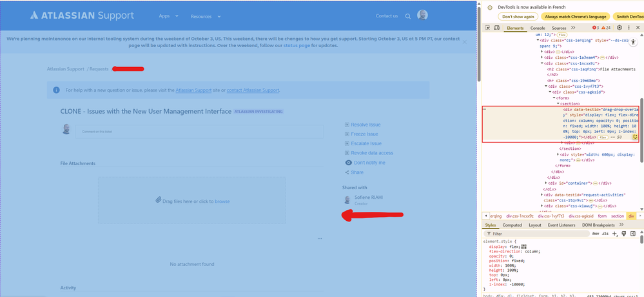Screen dimensions: 644x297
Task: Click the share icon beside Share
Action: (347, 172)
